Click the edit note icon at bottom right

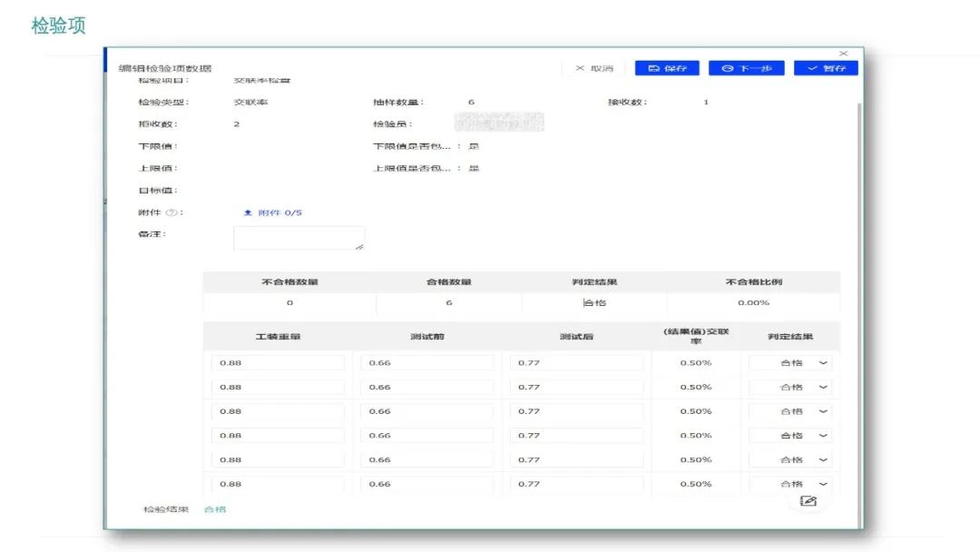click(808, 501)
